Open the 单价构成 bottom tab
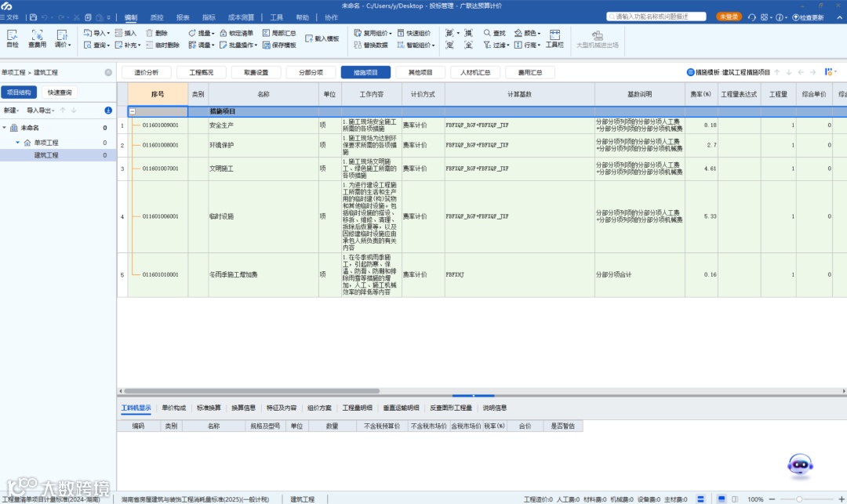The image size is (847, 504). tap(173, 408)
